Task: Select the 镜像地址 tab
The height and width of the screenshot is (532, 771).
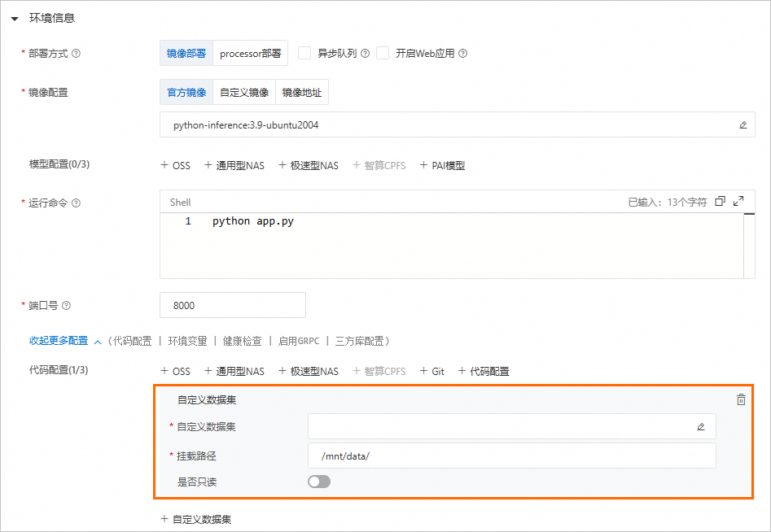Action: (302, 93)
